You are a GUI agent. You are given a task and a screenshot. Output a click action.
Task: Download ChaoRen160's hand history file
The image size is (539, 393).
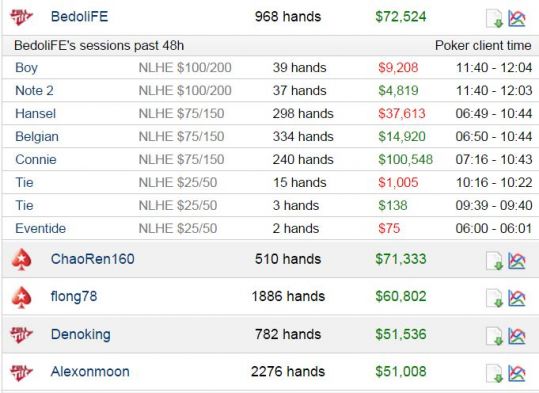pos(494,261)
